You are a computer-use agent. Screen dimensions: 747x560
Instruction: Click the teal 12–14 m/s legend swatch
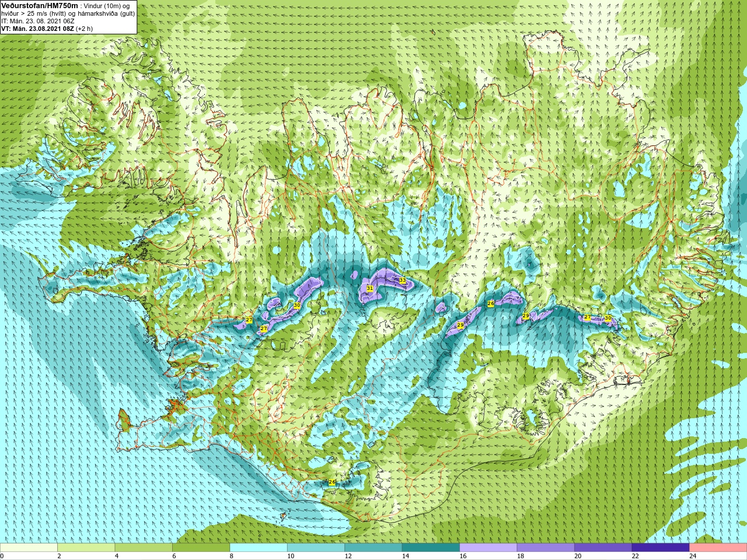point(373,548)
